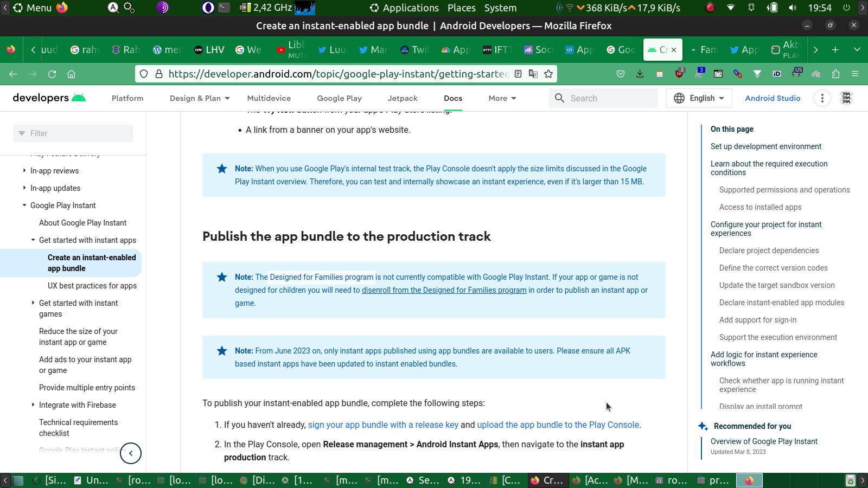Open the English language dropdown
Image resolution: width=868 pixels, height=488 pixels.
click(x=699, y=98)
